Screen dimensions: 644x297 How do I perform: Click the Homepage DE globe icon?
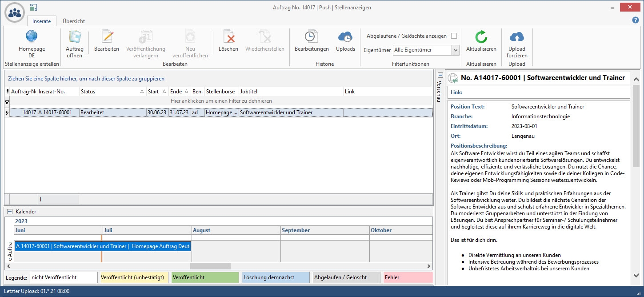[32, 36]
